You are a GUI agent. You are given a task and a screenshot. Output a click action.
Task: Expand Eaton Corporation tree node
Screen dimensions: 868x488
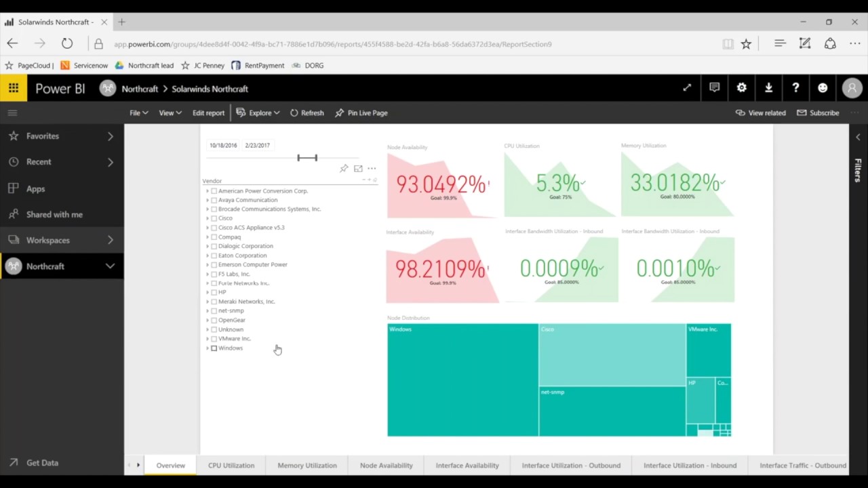(x=208, y=256)
